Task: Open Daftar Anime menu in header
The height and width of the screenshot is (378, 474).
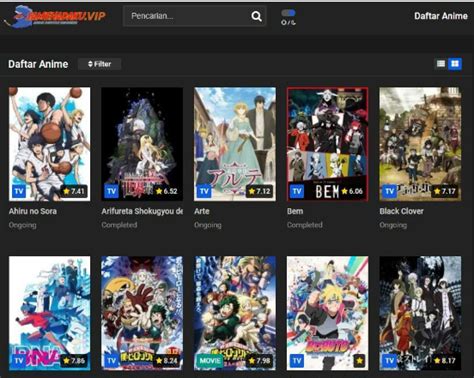Action: (441, 16)
